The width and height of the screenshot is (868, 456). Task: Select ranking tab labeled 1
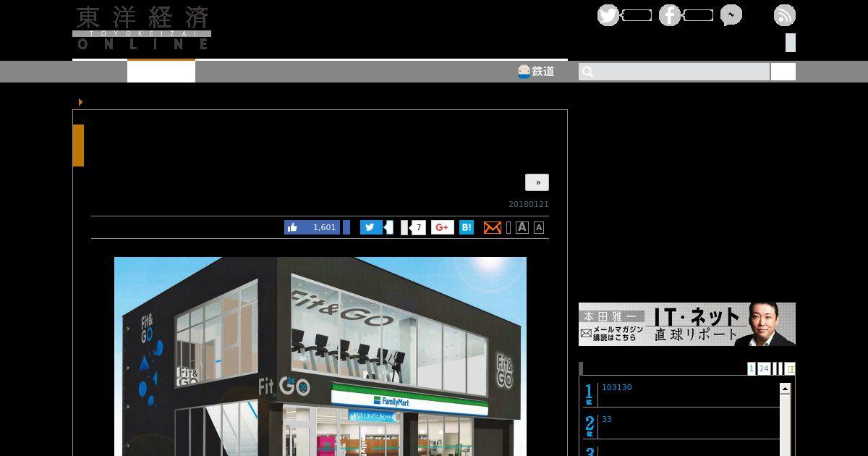pos(752,368)
